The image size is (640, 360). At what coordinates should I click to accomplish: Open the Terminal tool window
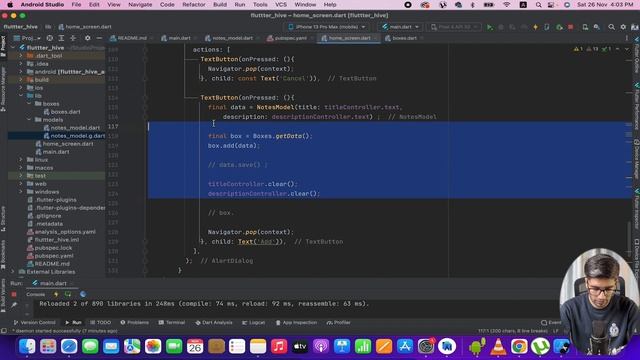[172, 322]
